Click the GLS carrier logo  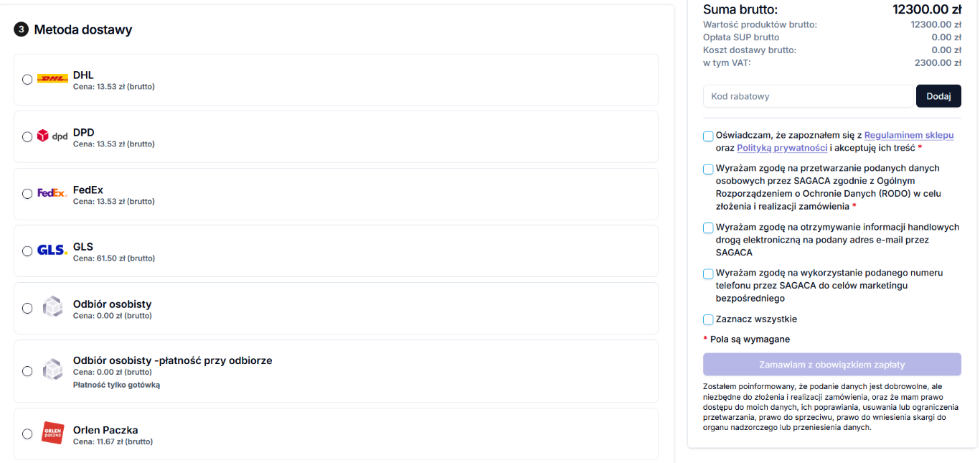(52, 251)
